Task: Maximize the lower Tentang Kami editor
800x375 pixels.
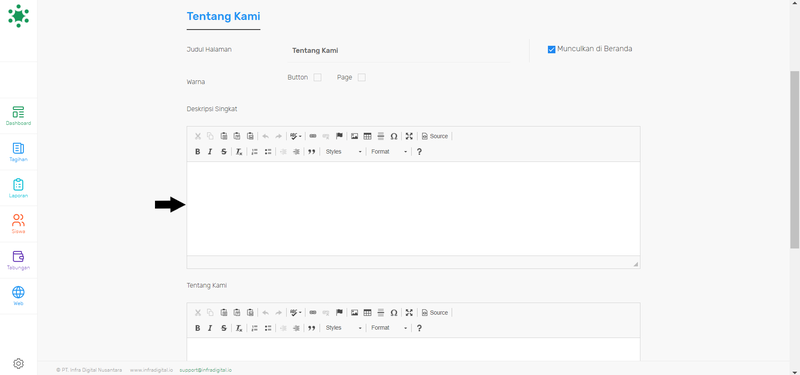Action: [x=409, y=313]
